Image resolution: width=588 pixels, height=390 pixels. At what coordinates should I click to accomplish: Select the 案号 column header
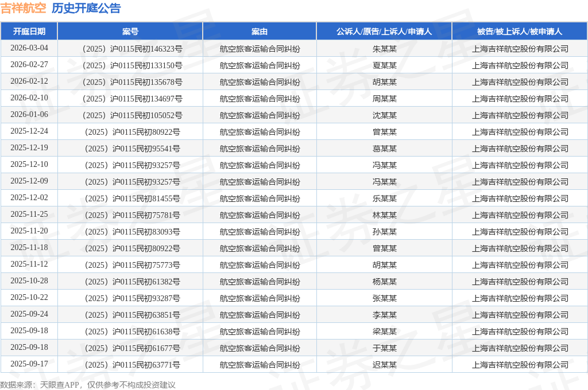(130, 32)
